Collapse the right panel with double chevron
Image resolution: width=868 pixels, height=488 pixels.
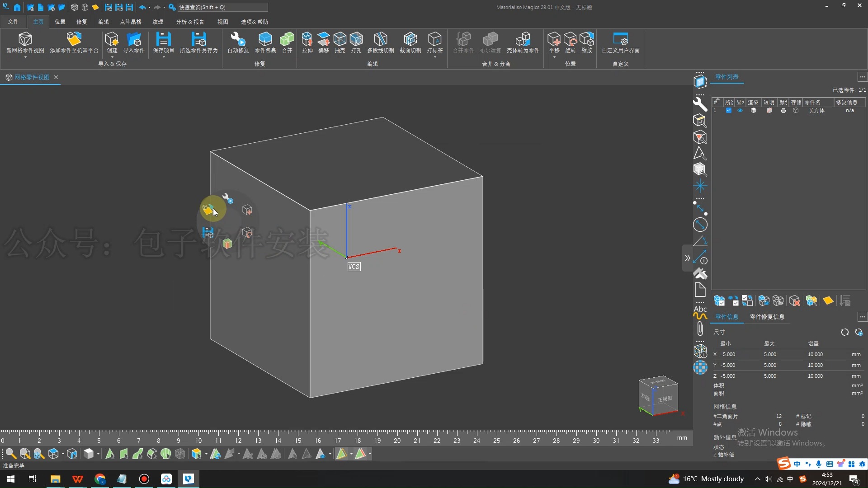coord(687,258)
